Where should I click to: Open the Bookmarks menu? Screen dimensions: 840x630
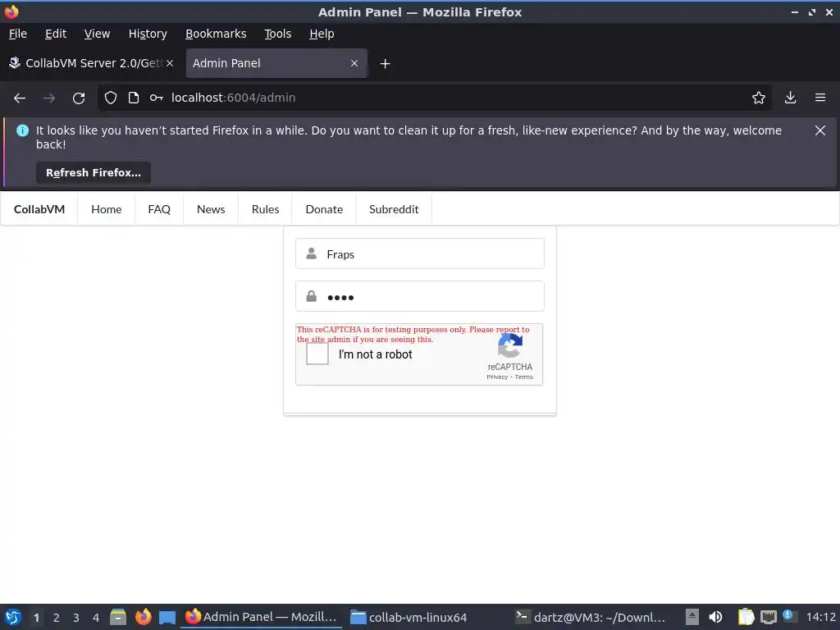tap(216, 34)
